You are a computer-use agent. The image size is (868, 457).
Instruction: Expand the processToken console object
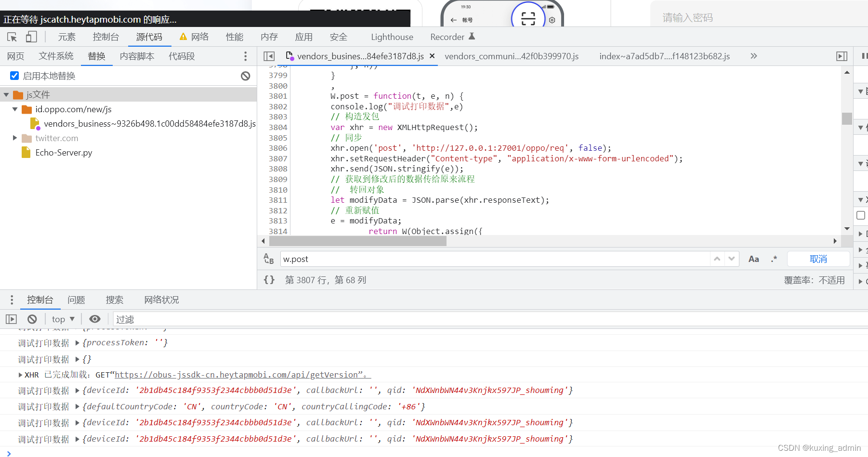(77, 343)
